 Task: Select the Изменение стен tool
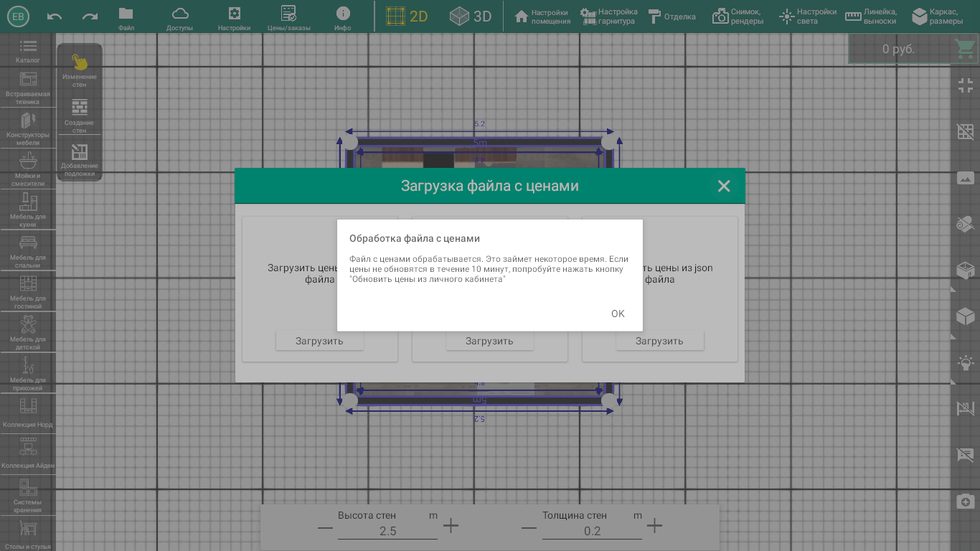coord(80,70)
